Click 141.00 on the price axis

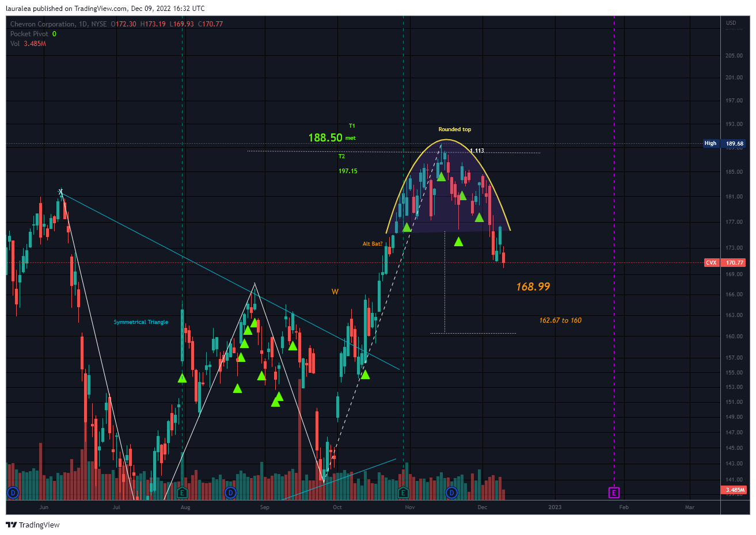point(734,480)
